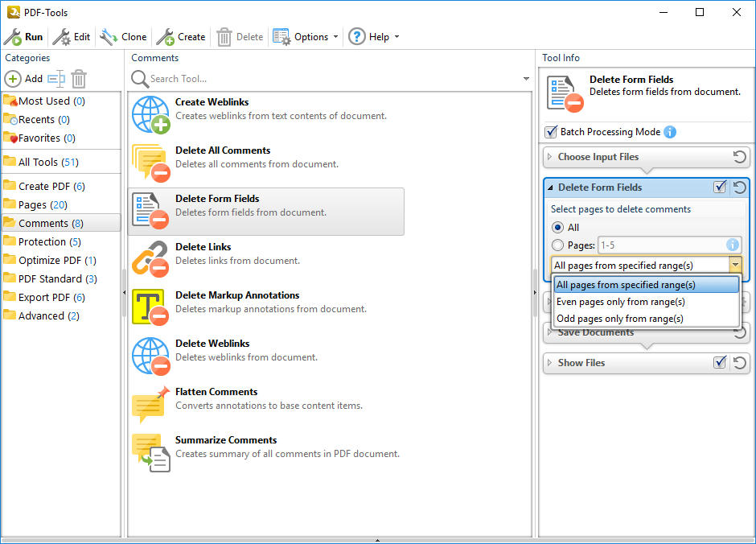This screenshot has height=544, width=756.
Task: Open the Options dropdown menu
Action: click(x=306, y=37)
